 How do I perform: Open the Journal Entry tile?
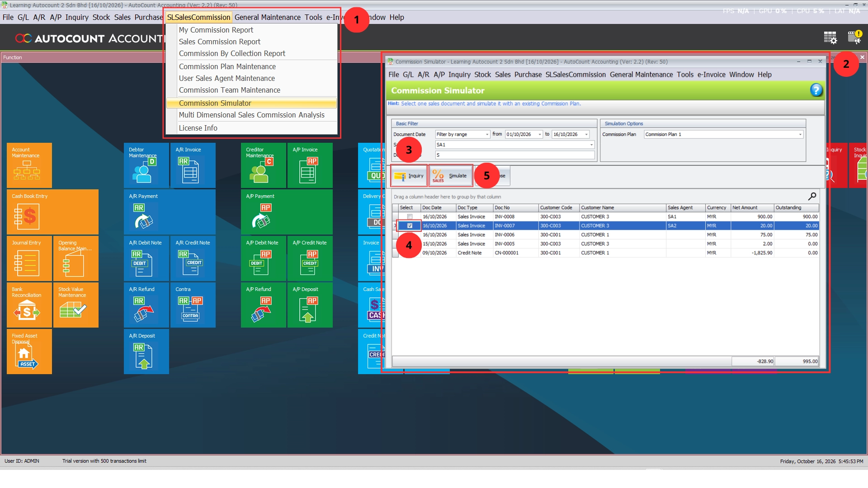coord(29,258)
